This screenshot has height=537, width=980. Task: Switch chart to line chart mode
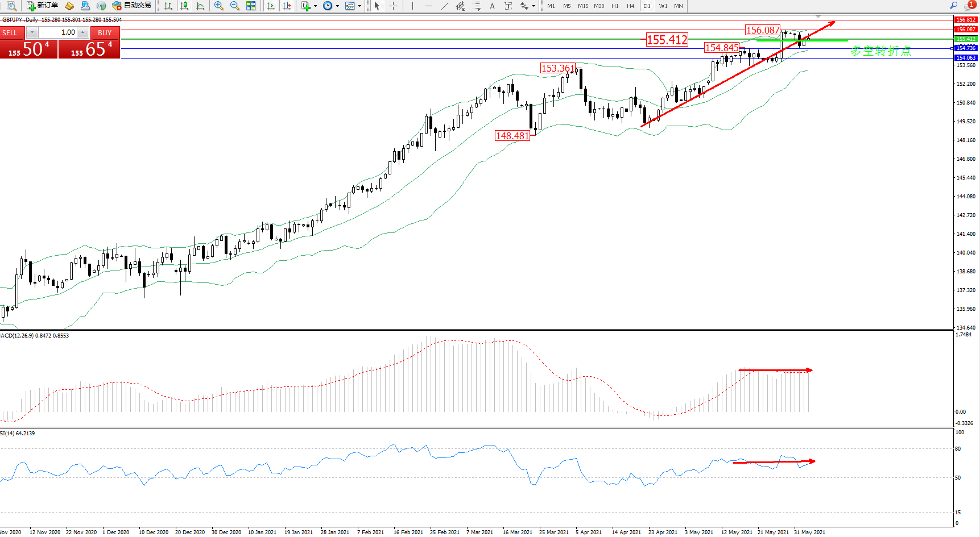click(x=200, y=6)
